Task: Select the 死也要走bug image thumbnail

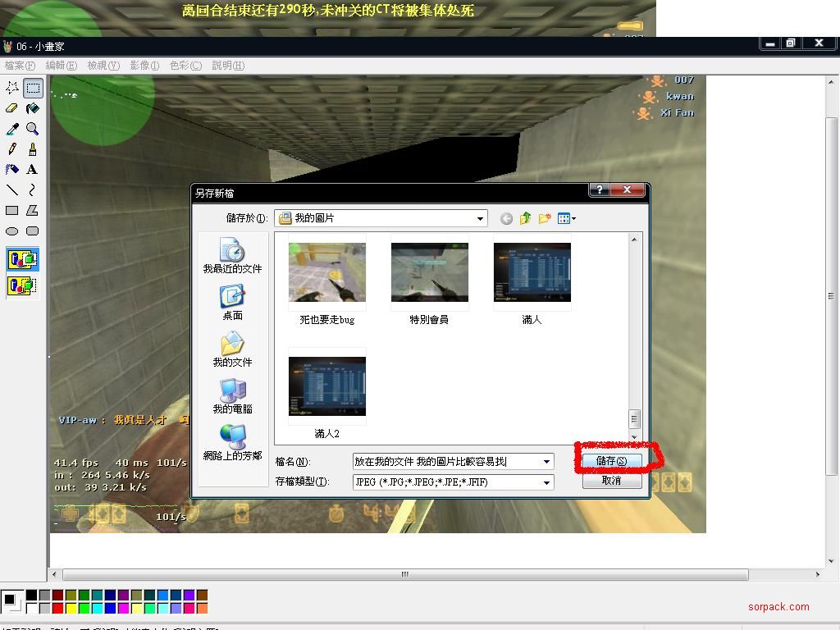Action: [x=327, y=273]
